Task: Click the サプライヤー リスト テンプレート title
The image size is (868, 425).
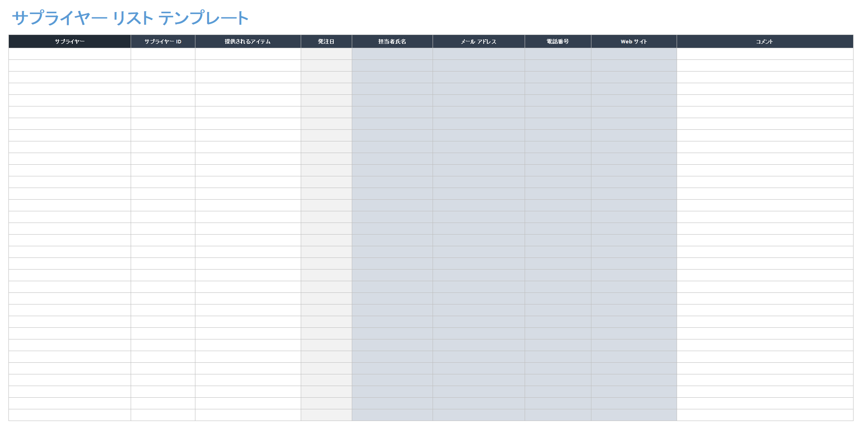Action: 131,18
